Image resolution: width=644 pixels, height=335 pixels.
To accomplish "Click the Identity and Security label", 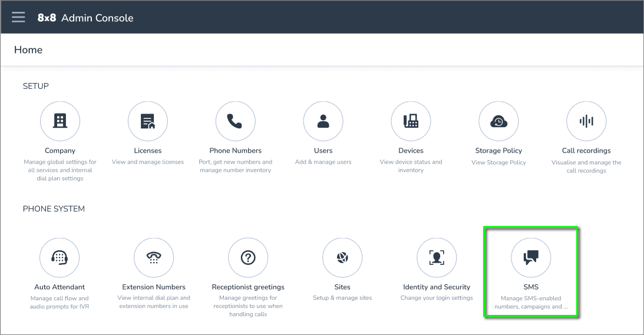I will tap(437, 287).
